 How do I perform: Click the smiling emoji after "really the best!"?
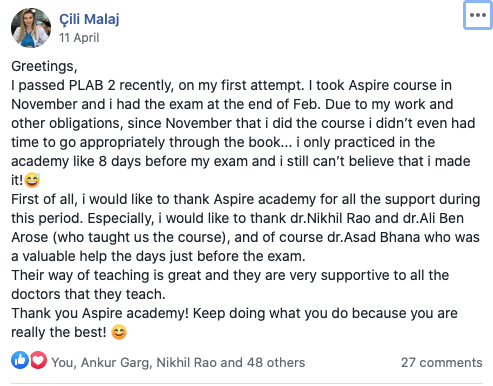point(119,332)
